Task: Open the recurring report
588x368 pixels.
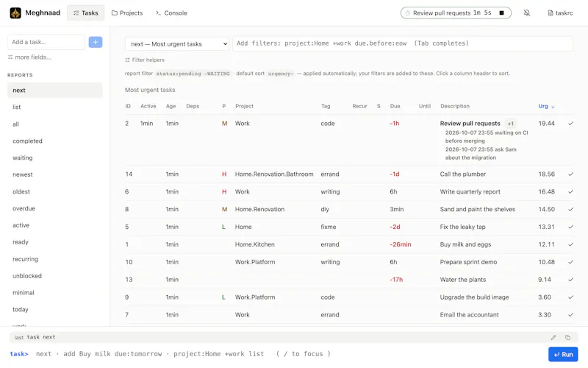Action: [54, 259]
